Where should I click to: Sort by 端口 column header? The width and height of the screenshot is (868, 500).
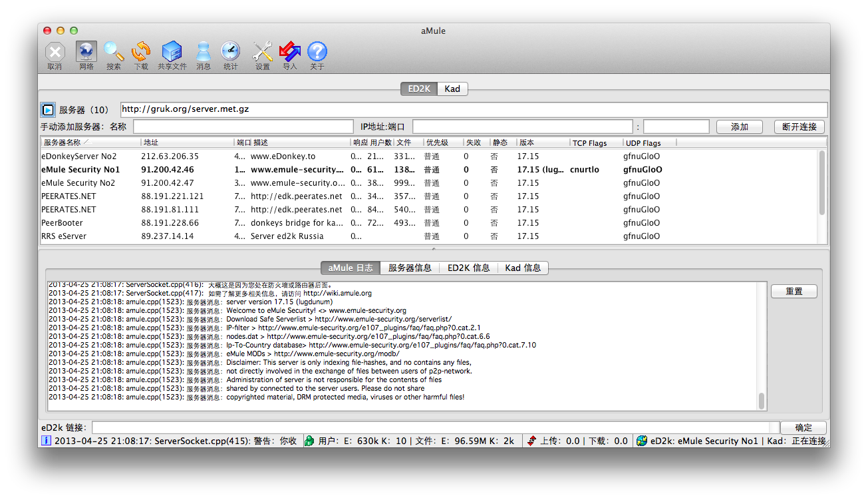coord(243,142)
